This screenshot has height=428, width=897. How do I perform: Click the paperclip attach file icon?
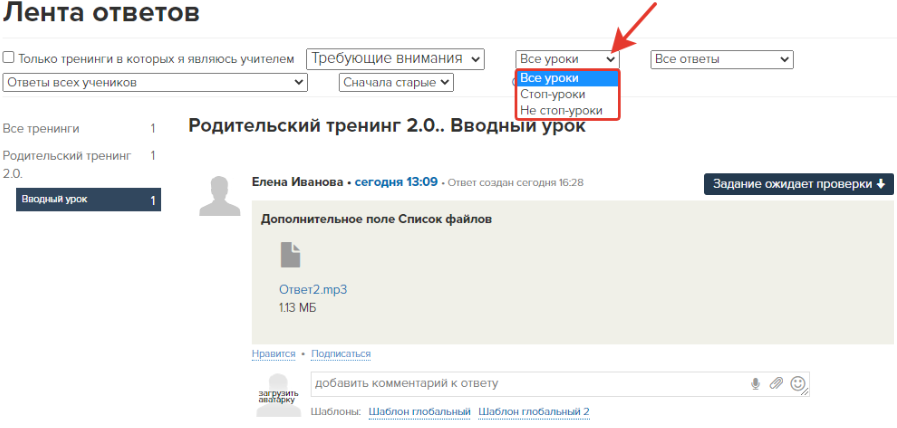point(776,384)
